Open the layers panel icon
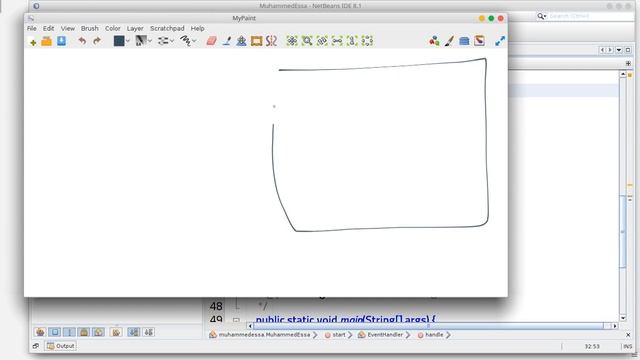This screenshot has height=360, width=640. (464, 41)
